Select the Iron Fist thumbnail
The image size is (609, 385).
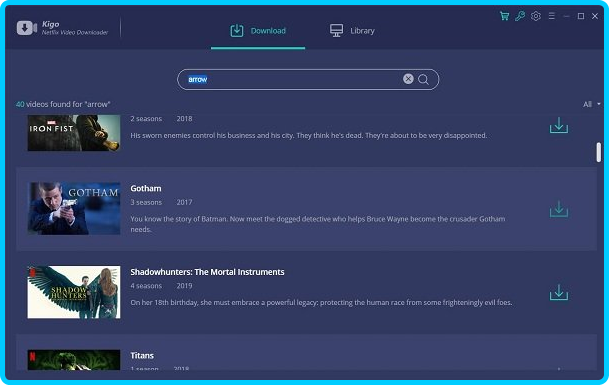(x=74, y=132)
